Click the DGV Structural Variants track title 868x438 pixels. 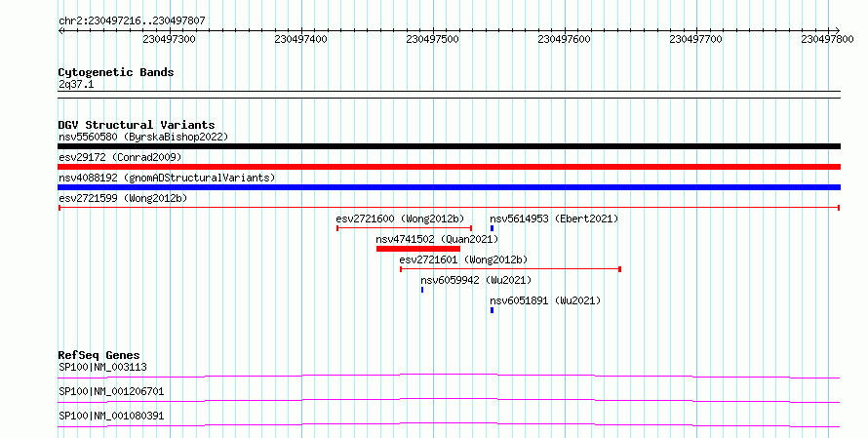(137, 125)
